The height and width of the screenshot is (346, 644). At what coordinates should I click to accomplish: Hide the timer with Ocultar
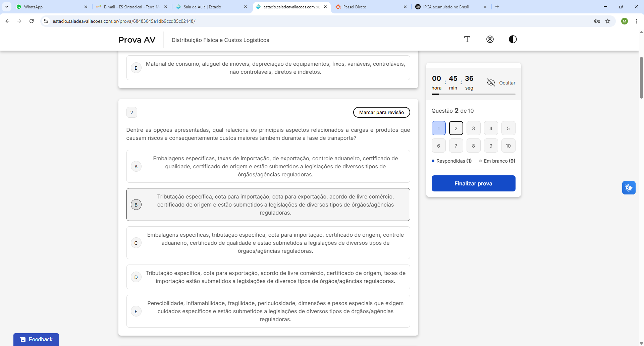[x=501, y=83]
